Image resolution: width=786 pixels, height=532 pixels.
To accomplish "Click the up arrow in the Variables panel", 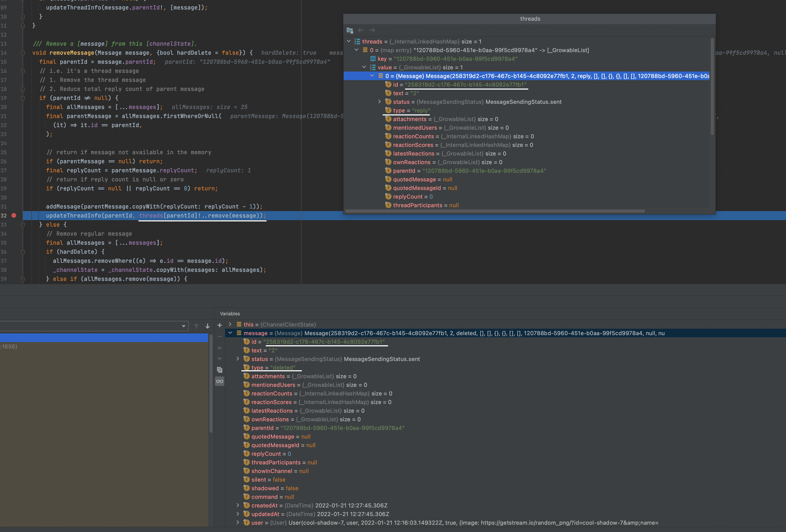I will pyautogui.click(x=196, y=326).
